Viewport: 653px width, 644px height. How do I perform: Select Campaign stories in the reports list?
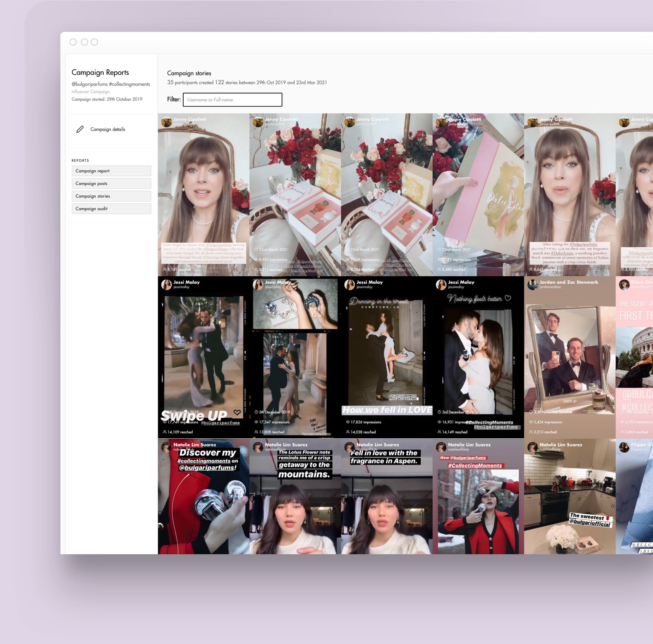(x=111, y=196)
